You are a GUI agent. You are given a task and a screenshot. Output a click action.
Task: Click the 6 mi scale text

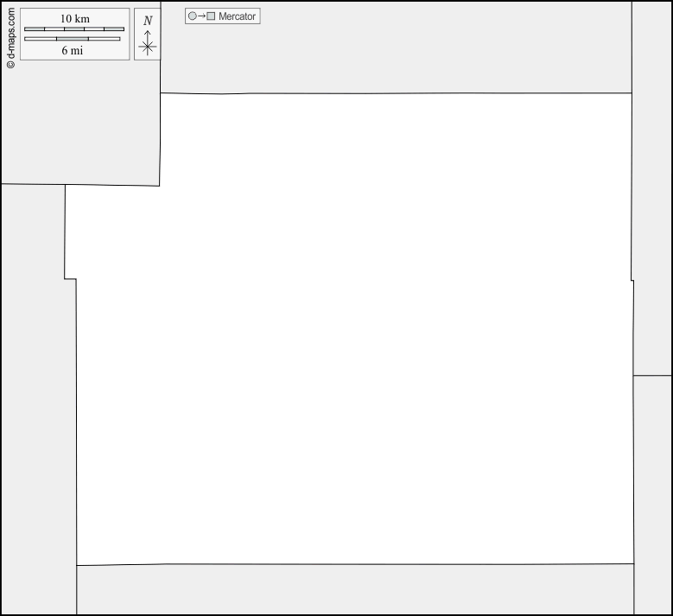(73, 50)
